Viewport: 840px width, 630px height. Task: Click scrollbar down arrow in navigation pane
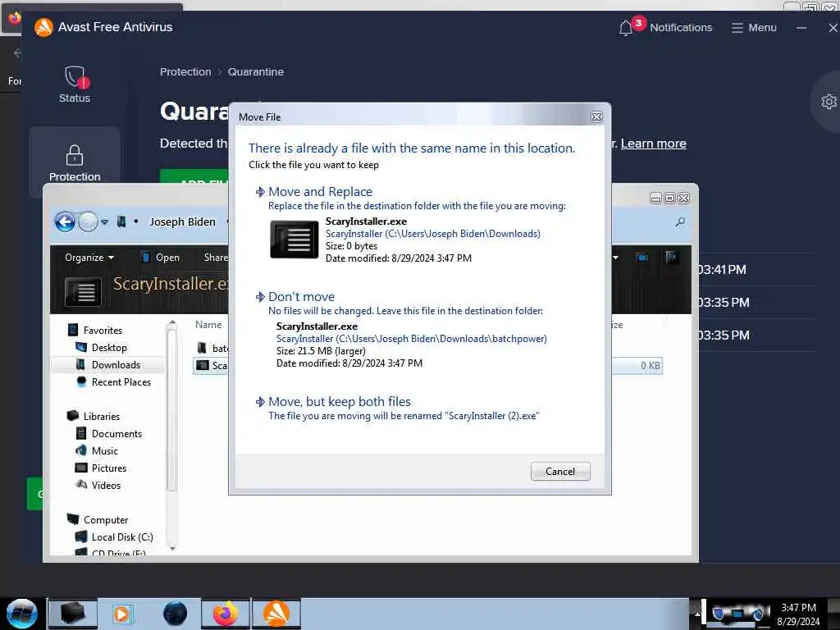(172, 548)
